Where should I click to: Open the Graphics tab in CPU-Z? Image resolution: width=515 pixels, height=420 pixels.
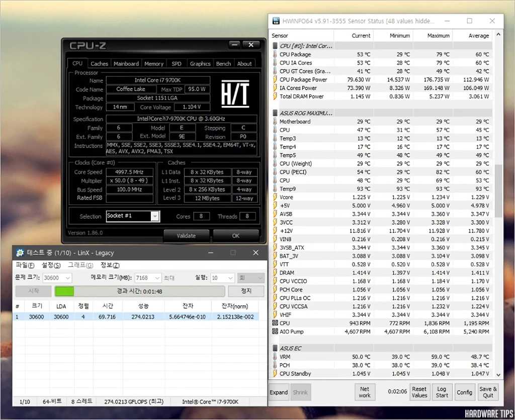200,64
